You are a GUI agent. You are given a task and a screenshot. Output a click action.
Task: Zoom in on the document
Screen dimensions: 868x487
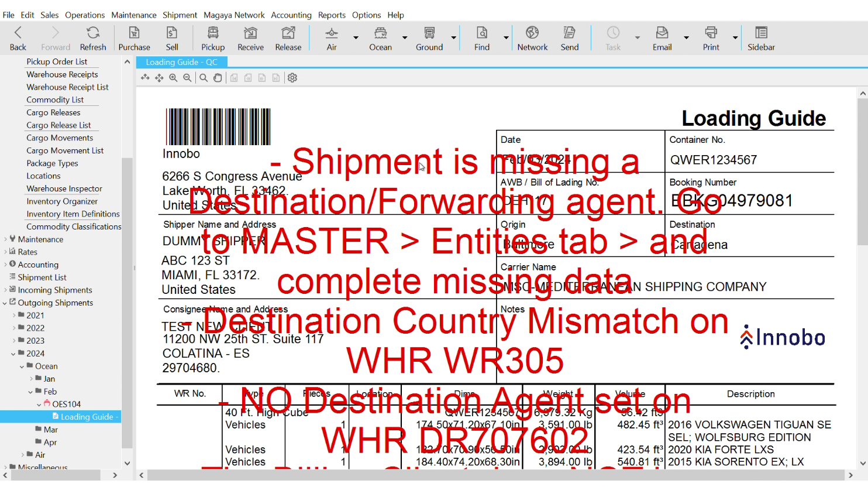pyautogui.click(x=173, y=77)
